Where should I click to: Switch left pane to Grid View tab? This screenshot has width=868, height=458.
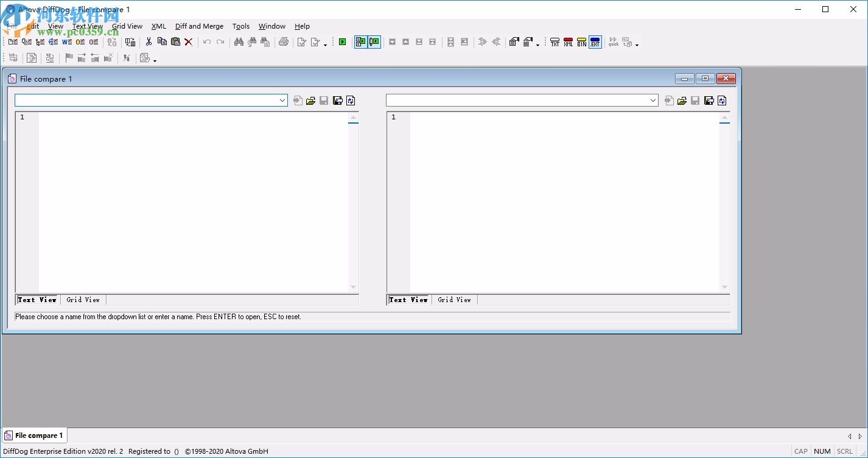coord(83,300)
